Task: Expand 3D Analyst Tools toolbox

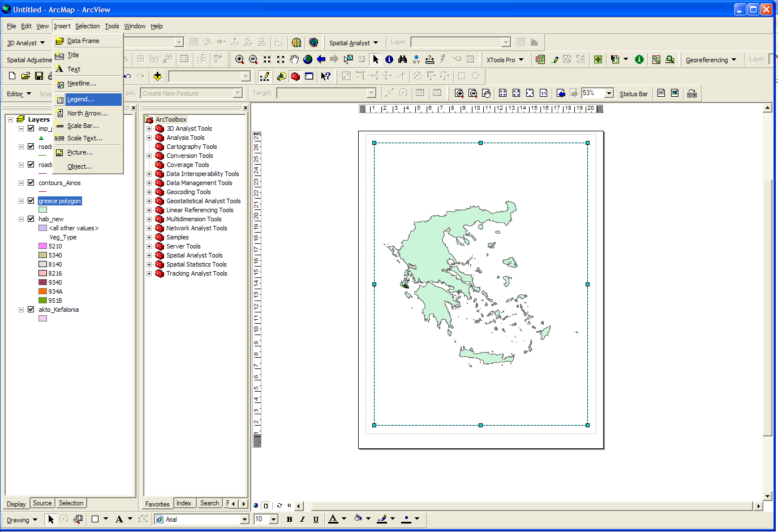Action: pyautogui.click(x=149, y=128)
